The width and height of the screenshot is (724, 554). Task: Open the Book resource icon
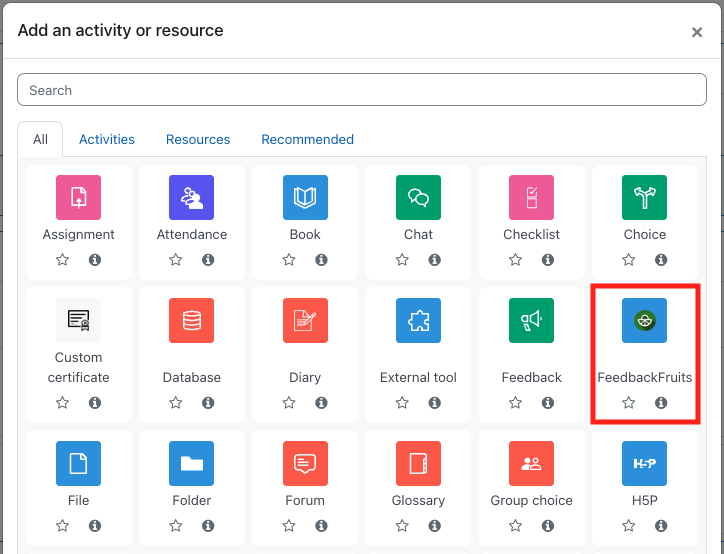tap(305, 198)
